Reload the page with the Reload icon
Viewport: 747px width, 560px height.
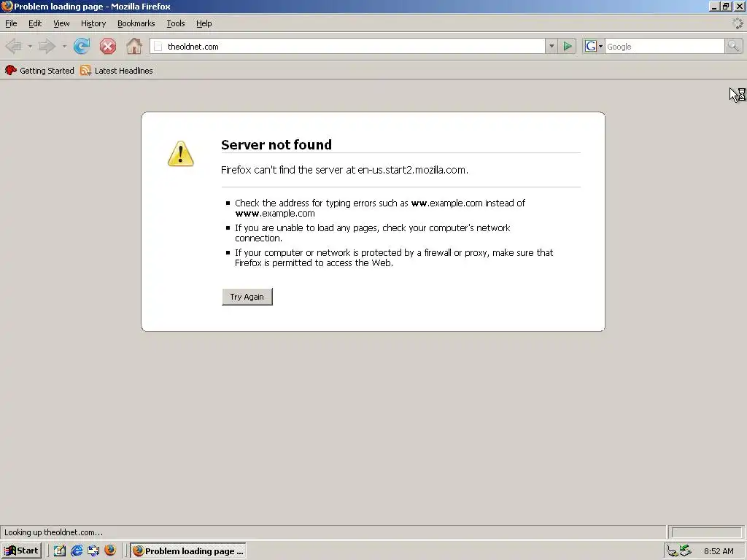click(82, 46)
